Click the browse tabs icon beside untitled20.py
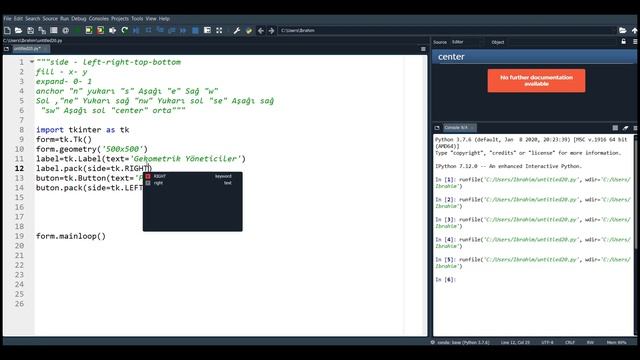Image resolution: width=640 pixels, height=360 pixels. 6,49
